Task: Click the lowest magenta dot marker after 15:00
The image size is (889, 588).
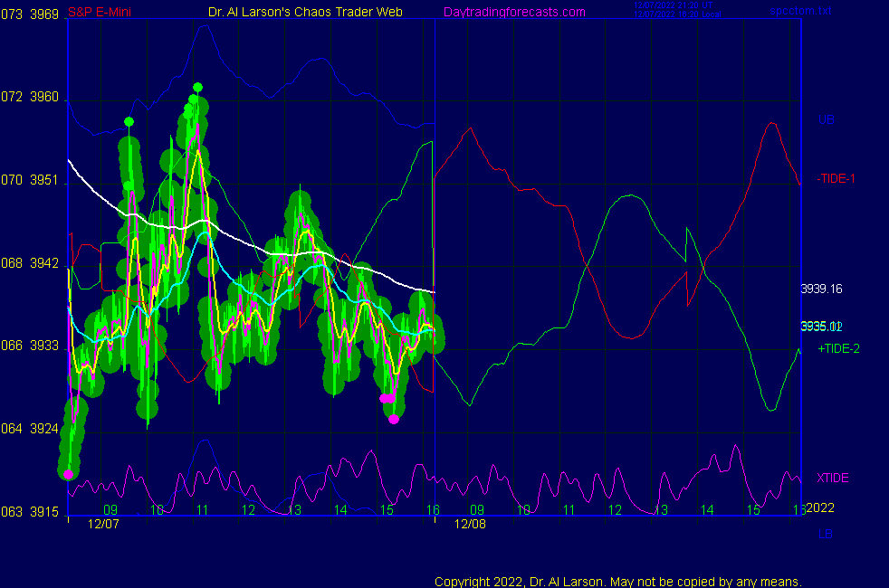Action: (394, 419)
